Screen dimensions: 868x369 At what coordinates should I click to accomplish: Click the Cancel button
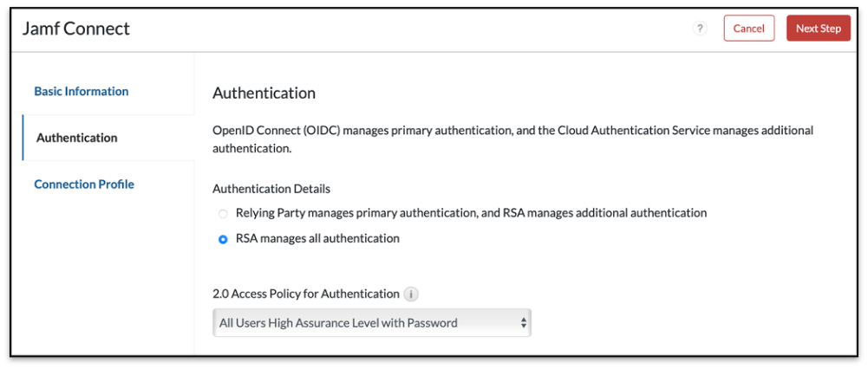coord(748,29)
